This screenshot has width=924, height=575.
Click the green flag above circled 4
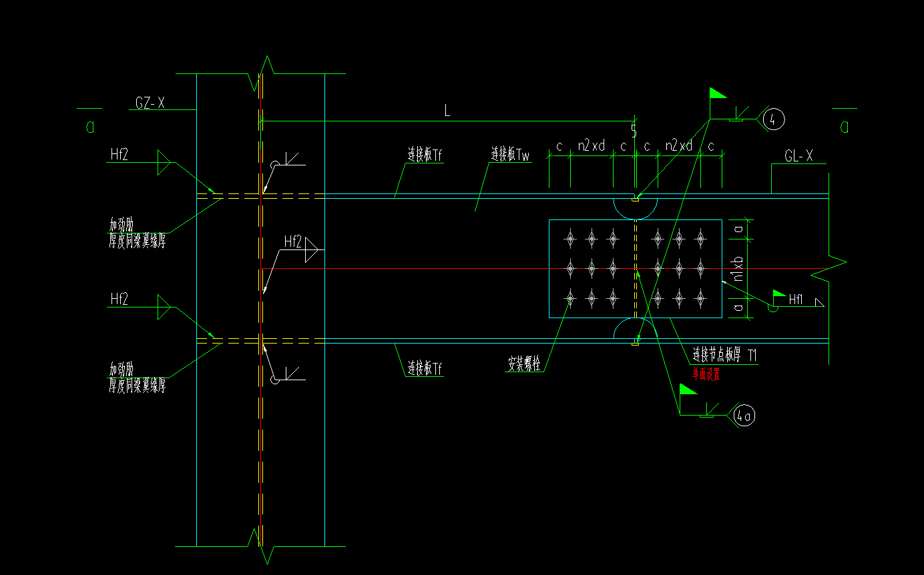(x=717, y=93)
